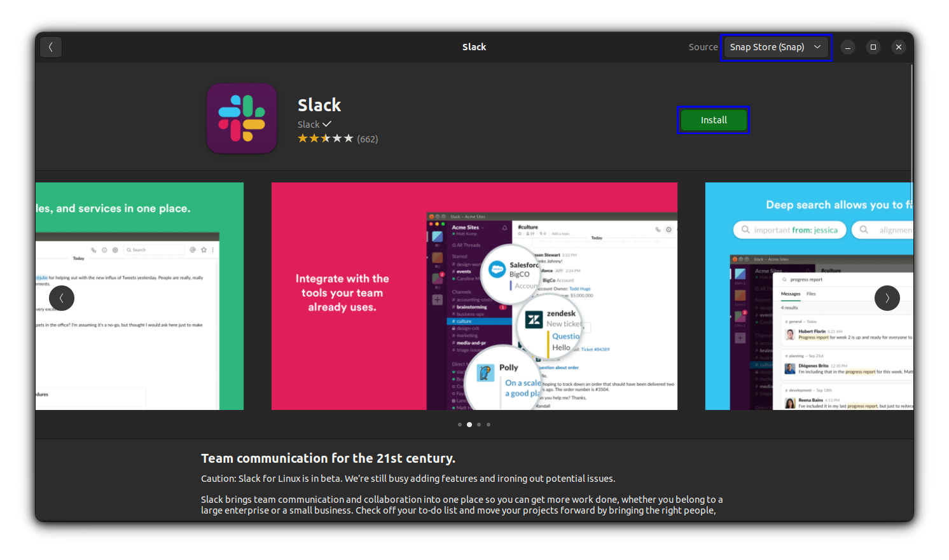Click the 'Slack' title in the header bar
Screen dimensions: 949x560
coord(474,47)
